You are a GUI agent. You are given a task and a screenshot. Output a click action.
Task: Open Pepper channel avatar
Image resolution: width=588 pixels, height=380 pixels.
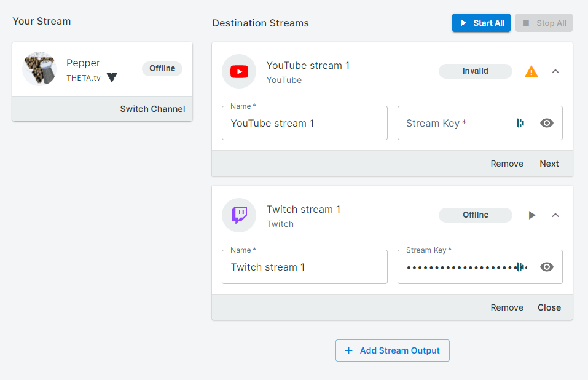pyautogui.click(x=39, y=69)
